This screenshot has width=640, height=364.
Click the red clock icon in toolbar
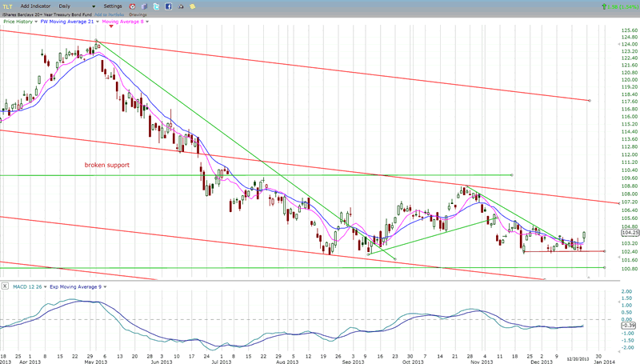coord(134,6)
